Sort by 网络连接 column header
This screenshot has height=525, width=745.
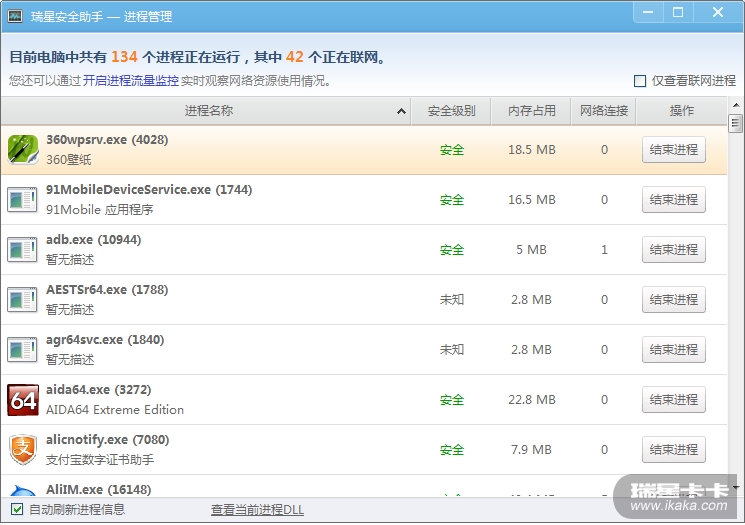pyautogui.click(x=603, y=111)
